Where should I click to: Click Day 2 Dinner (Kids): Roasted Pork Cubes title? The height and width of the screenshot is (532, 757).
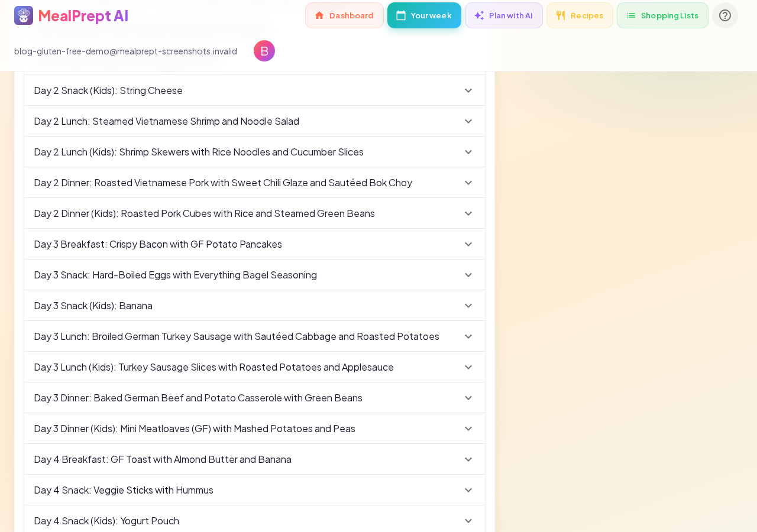point(204,213)
